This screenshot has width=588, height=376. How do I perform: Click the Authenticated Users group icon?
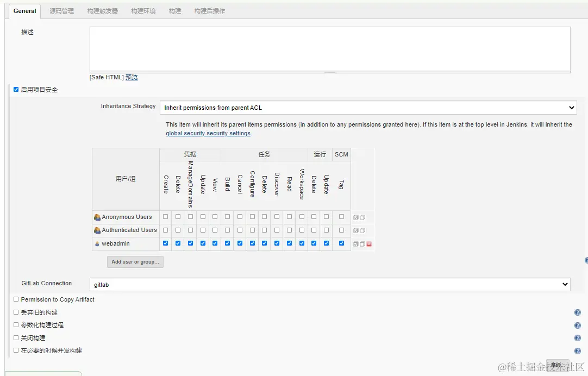[97, 230]
